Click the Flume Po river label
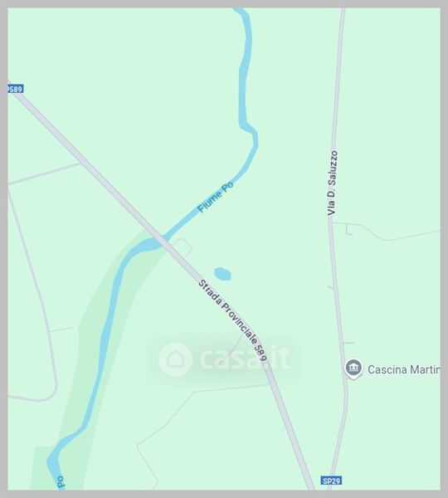448x498 pixels. click(215, 197)
